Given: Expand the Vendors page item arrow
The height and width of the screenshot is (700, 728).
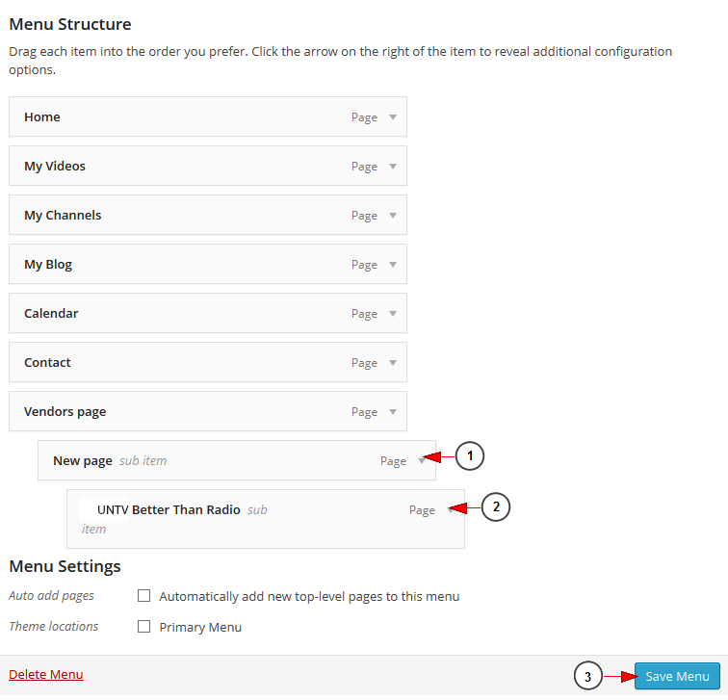Looking at the screenshot, I should pyautogui.click(x=393, y=412).
